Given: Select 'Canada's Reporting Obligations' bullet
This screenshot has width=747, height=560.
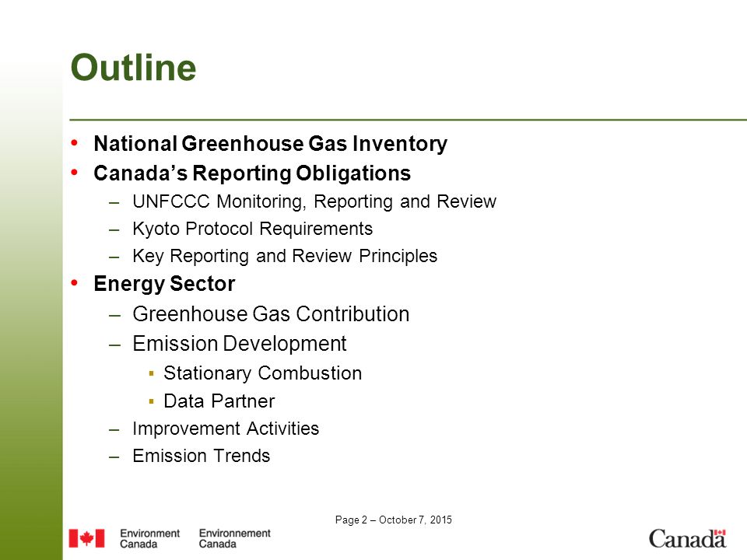Looking at the screenshot, I should coord(252,173).
